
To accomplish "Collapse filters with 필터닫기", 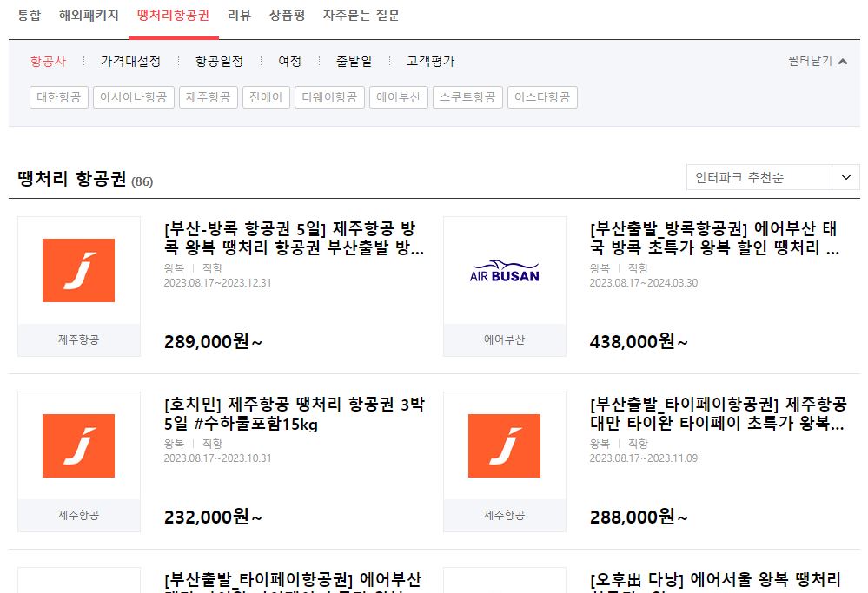I will [x=817, y=61].
